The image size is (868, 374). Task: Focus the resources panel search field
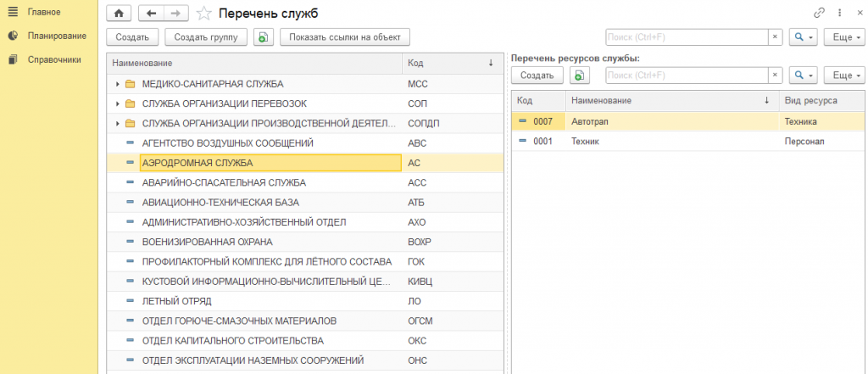[x=687, y=75]
